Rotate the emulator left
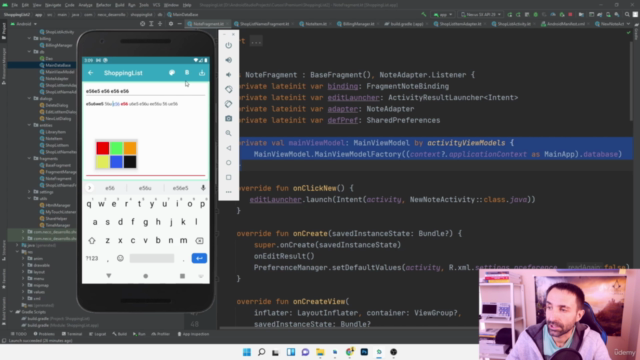This screenshot has width=640, height=360. pos(229,89)
